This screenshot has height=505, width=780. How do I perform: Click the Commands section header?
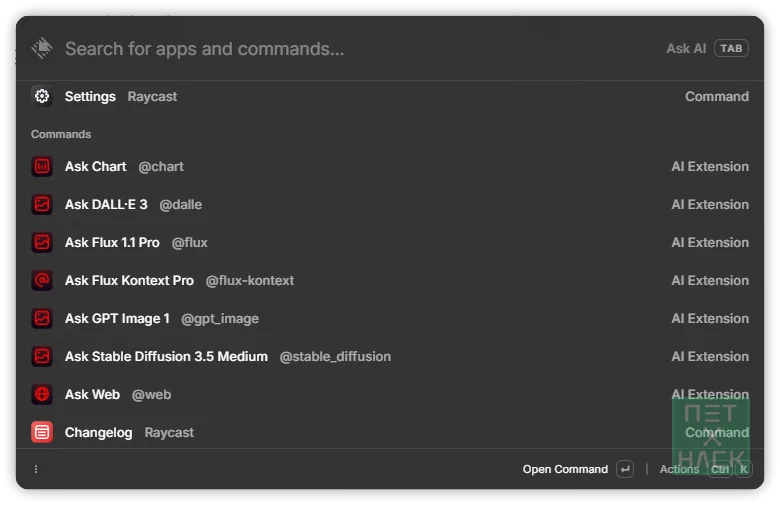(x=61, y=134)
